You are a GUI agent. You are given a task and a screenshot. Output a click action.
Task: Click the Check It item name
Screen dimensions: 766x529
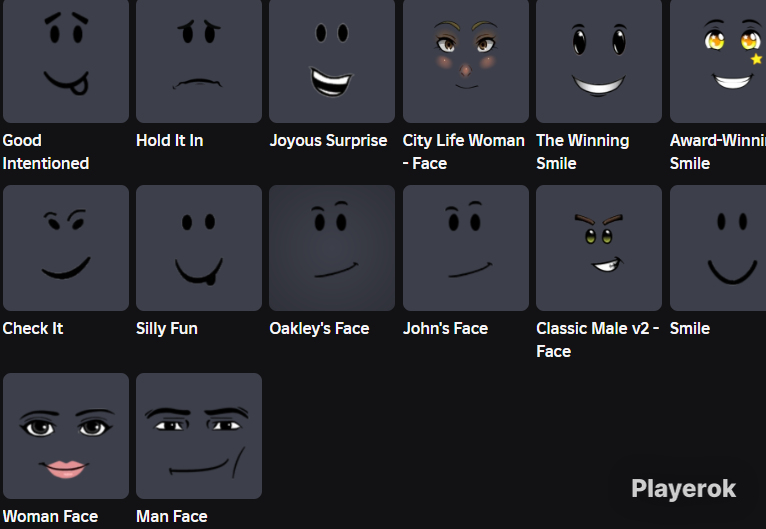(33, 328)
